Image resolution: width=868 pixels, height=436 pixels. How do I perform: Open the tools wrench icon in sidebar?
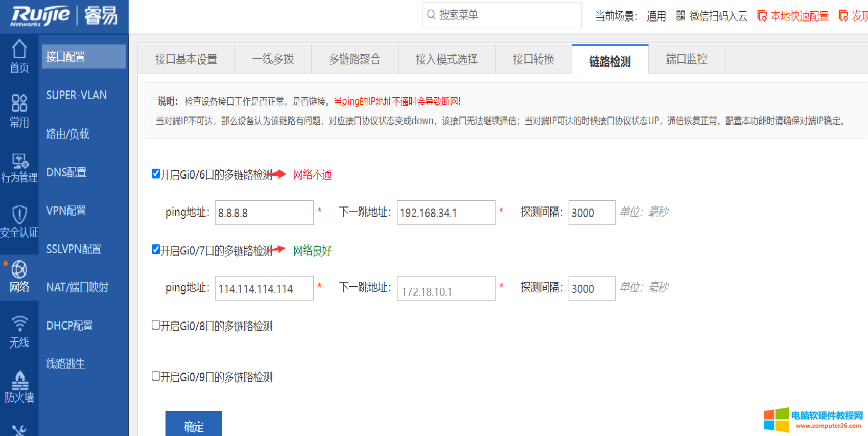point(19,430)
